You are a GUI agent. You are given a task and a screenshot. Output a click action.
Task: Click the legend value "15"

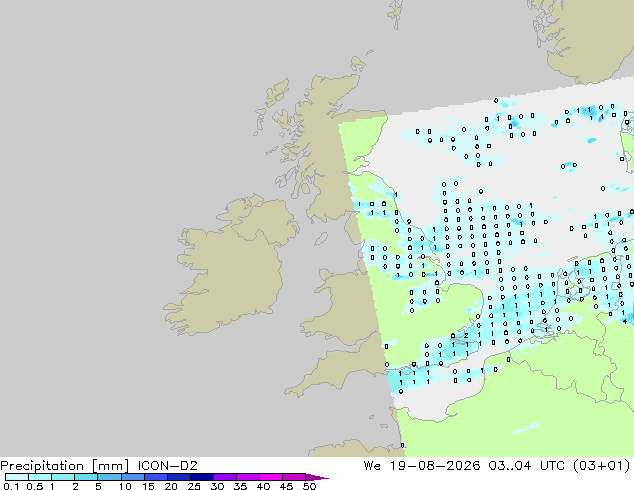point(148,486)
